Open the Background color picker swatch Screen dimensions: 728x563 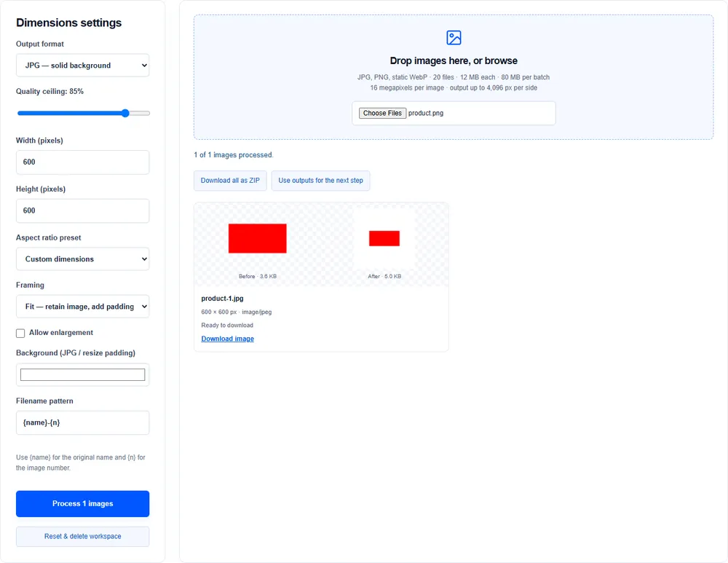(x=83, y=374)
